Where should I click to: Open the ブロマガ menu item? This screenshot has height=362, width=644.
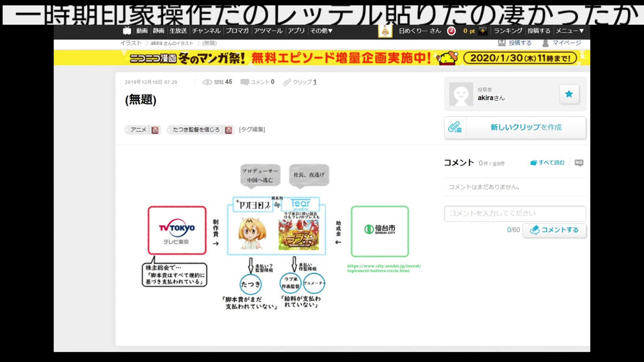[x=237, y=31]
